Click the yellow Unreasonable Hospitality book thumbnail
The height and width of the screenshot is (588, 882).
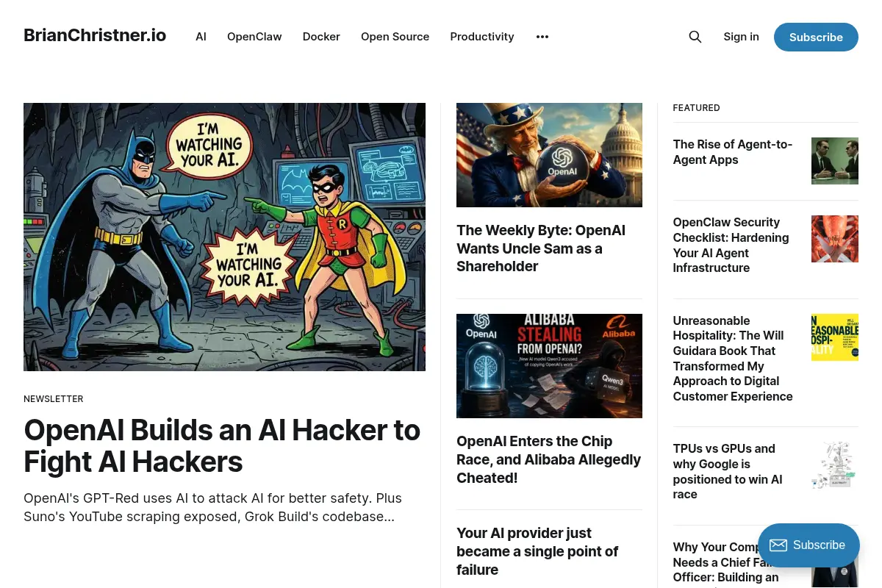click(835, 337)
